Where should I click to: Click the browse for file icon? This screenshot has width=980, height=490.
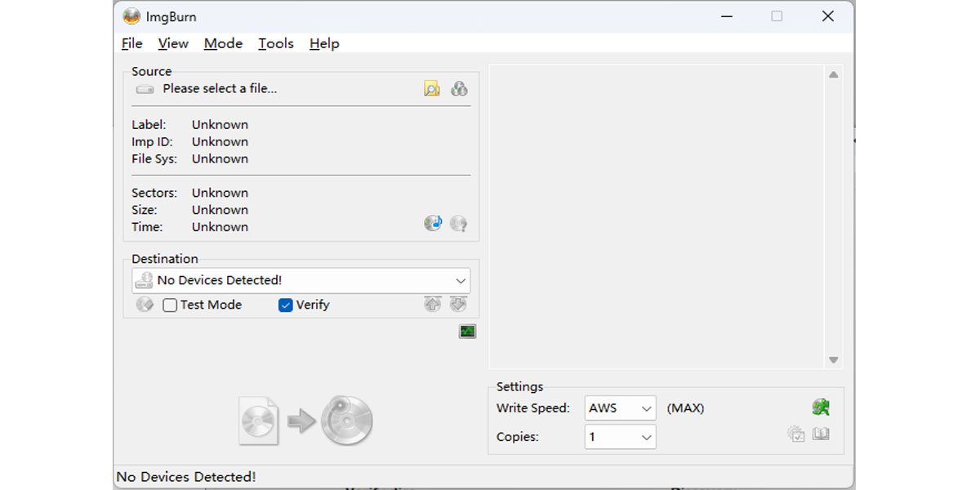[432, 88]
